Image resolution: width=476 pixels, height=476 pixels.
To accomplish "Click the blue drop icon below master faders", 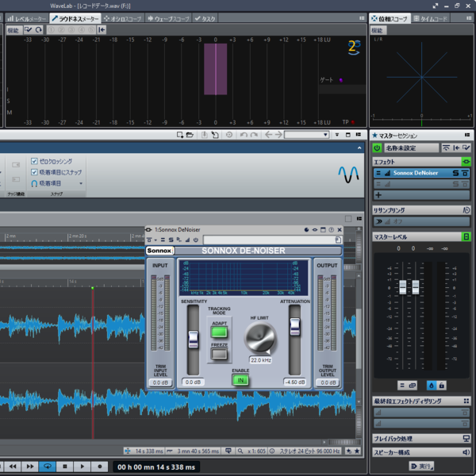I will (432, 386).
